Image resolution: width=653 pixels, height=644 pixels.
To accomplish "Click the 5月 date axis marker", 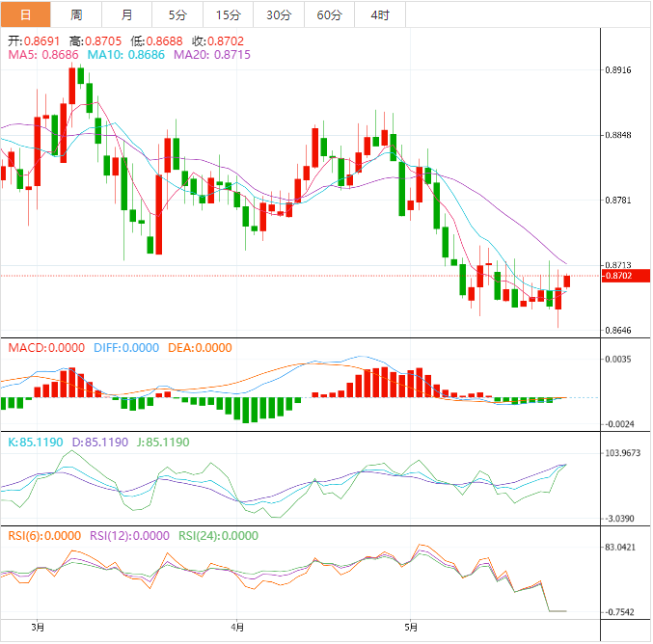I will pyautogui.click(x=412, y=627).
